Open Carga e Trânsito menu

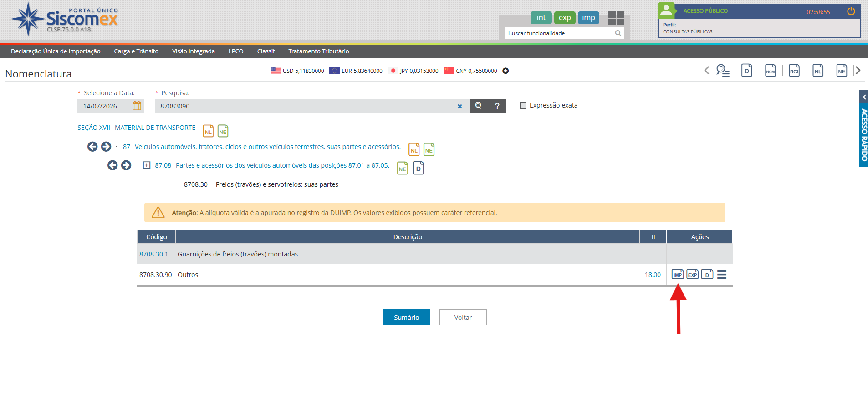click(136, 51)
